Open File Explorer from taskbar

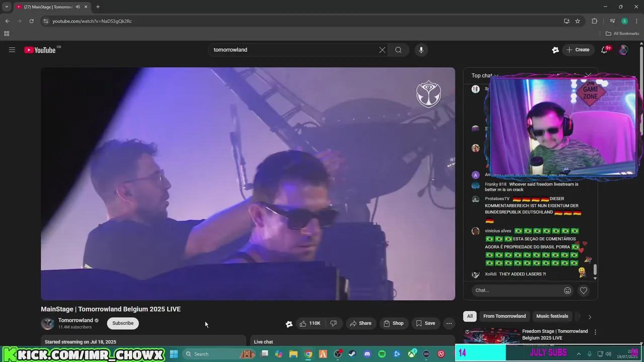[x=293, y=354]
